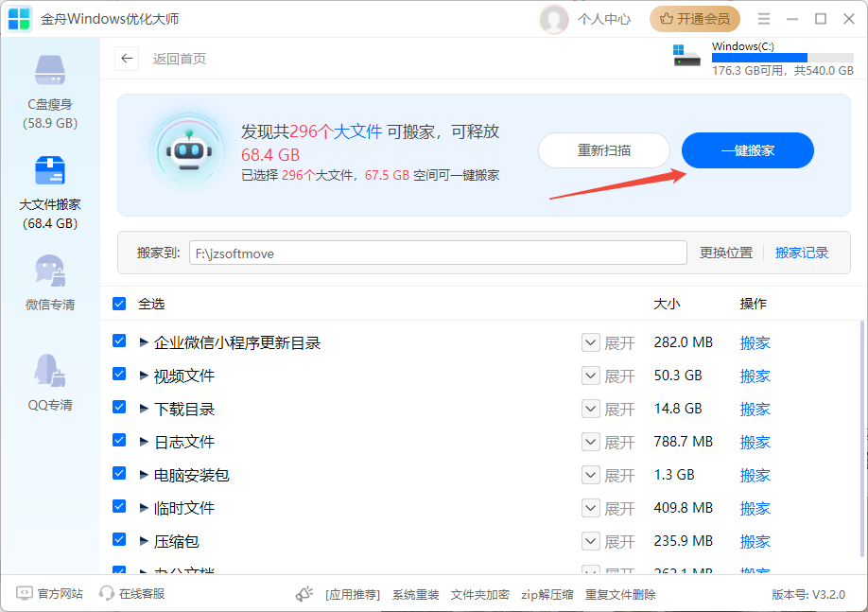Screen dimensions: 868x612
Task: Click 版本号: V3.2.0 text
Action: tap(808, 595)
